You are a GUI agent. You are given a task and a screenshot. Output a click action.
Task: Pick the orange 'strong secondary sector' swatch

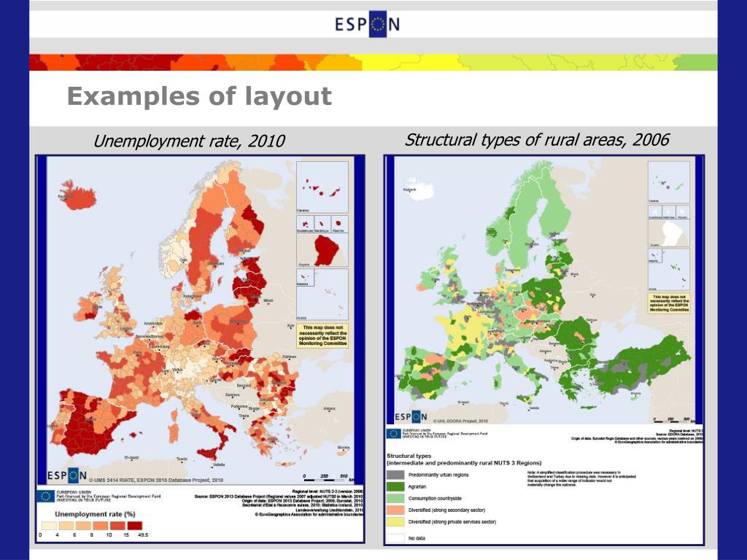point(395,510)
